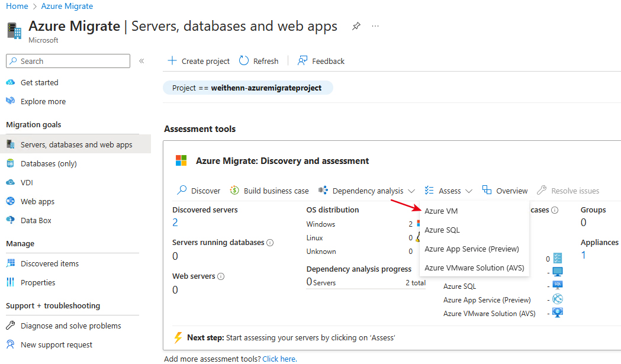Click the Microsoft four-color logo
Image resolution: width=621 pixels, height=364 pixels.
[x=181, y=160]
